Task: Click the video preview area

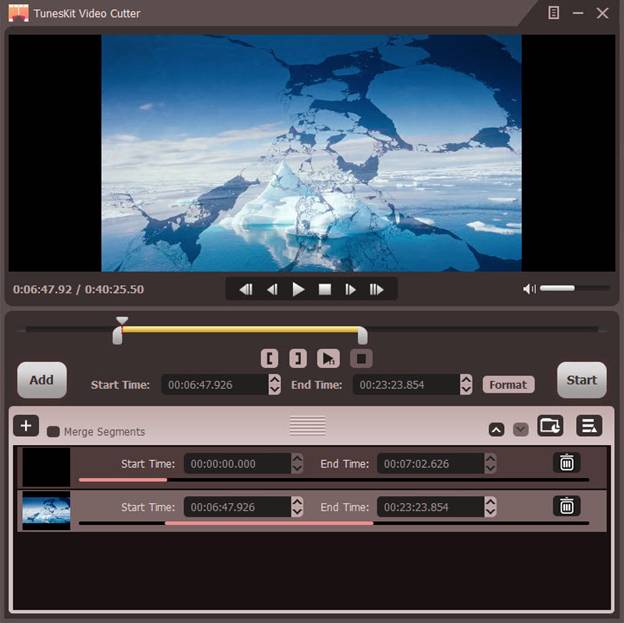Action: 312,153
